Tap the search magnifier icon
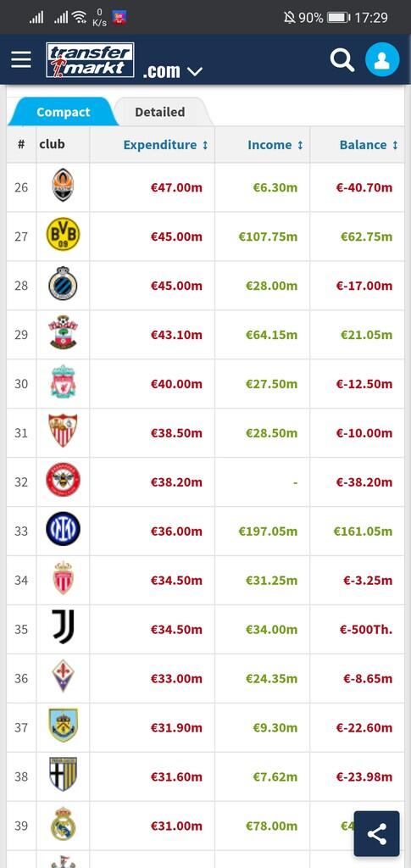411x868 pixels. (x=342, y=60)
